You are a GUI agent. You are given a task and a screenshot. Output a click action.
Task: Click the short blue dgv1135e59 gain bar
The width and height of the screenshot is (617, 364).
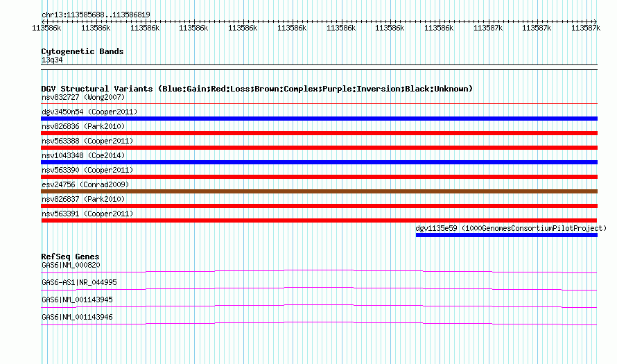tap(507, 235)
